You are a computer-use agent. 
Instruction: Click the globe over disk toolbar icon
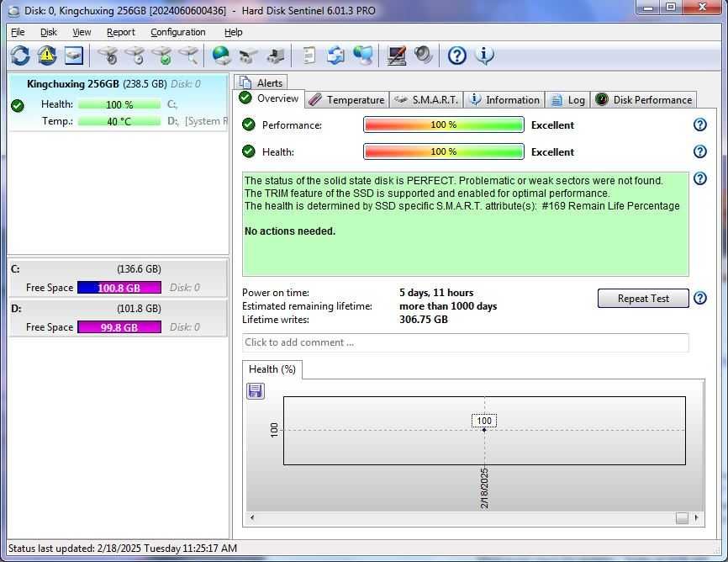coord(221,56)
